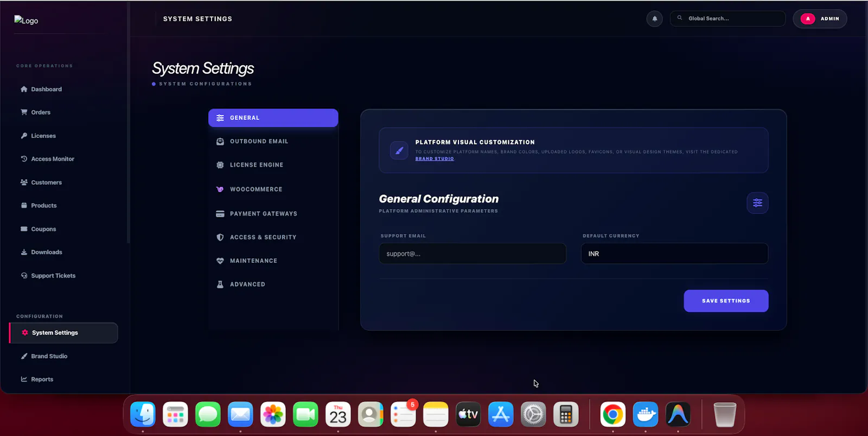Image resolution: width=868 pixels, height=436 pixels.
Task: Open the Advanced tab
Action: point(273,285)
